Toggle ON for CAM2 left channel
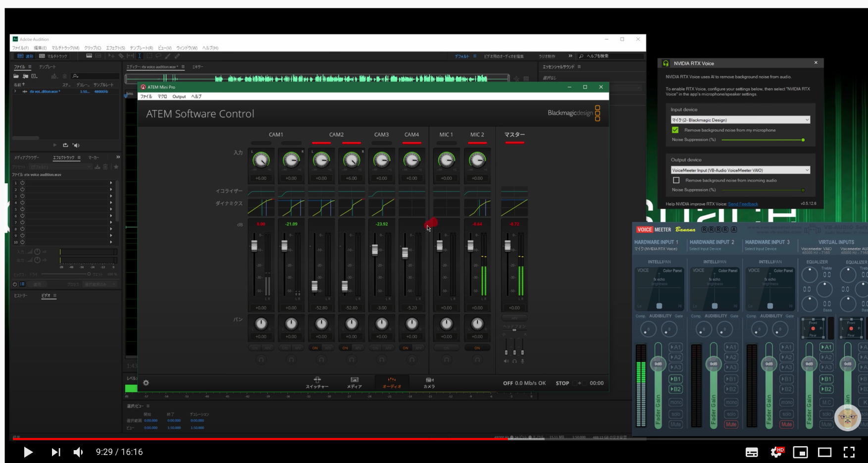868x463 pixels. (x=315, y=348)
